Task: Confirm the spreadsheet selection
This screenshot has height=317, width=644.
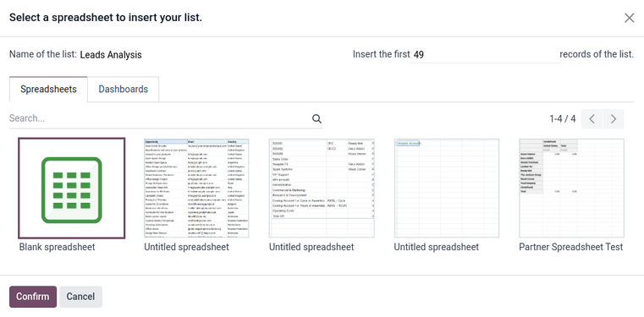Action: pyautogui.click(x=33, y=297)
